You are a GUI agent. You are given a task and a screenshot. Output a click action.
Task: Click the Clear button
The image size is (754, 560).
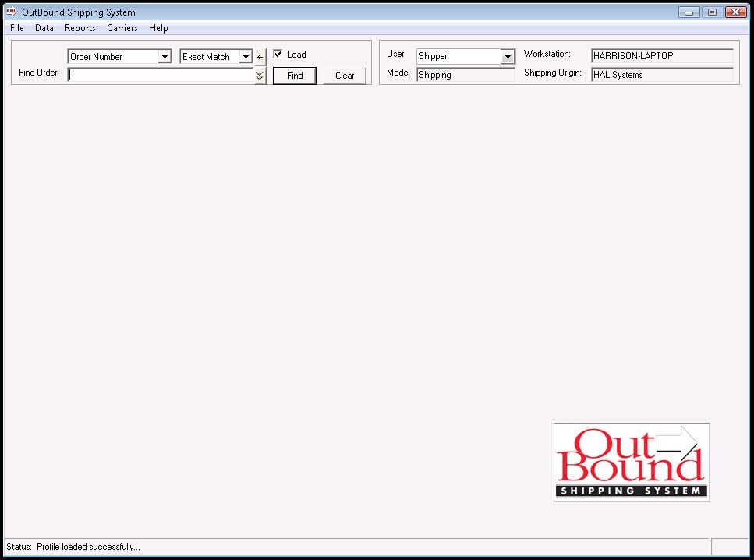tap(345, 75)
